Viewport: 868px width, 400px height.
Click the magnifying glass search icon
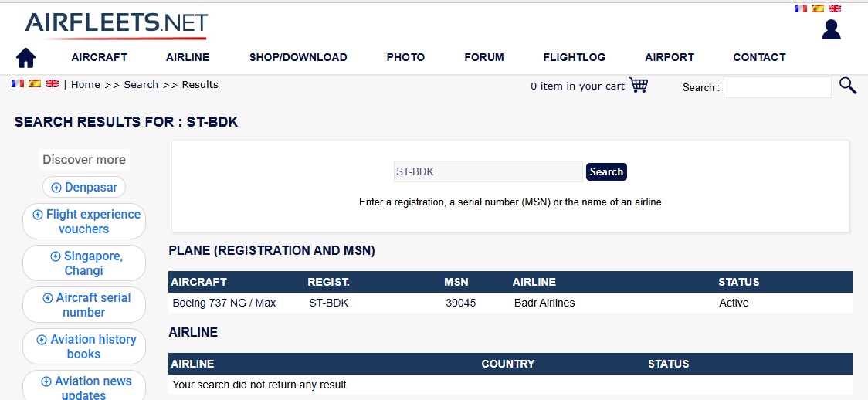click(847, 86)
